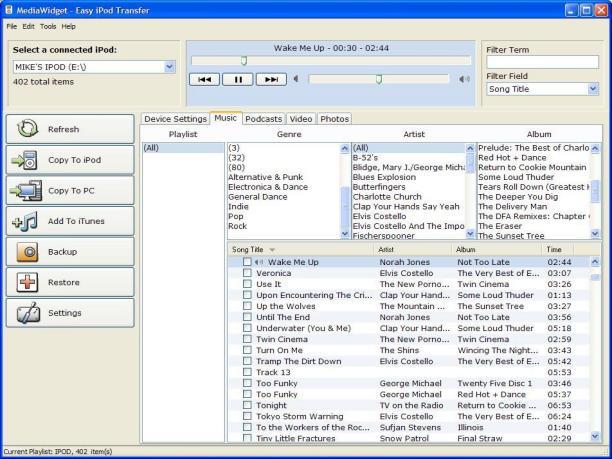The image size is (612, 459).
Task: Click the Album column header in song list
Action: (497, 249)
